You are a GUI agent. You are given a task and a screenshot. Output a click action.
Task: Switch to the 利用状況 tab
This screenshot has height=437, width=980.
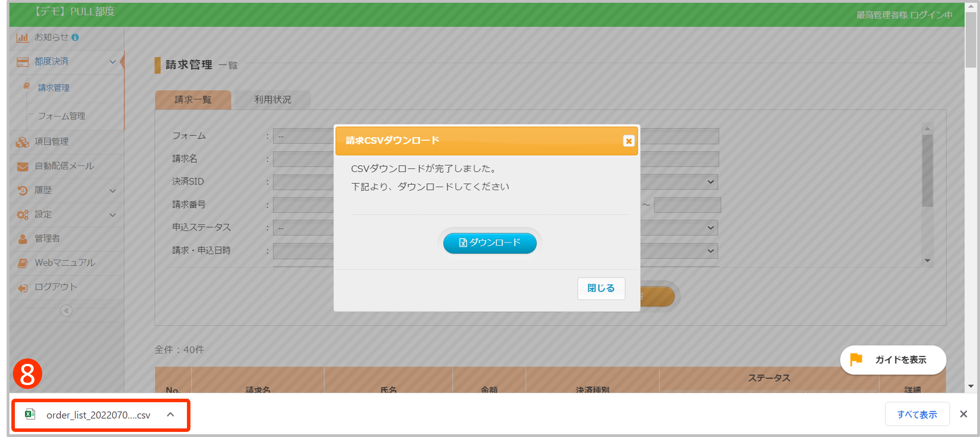pyautogui.click(x=273, y=100)
